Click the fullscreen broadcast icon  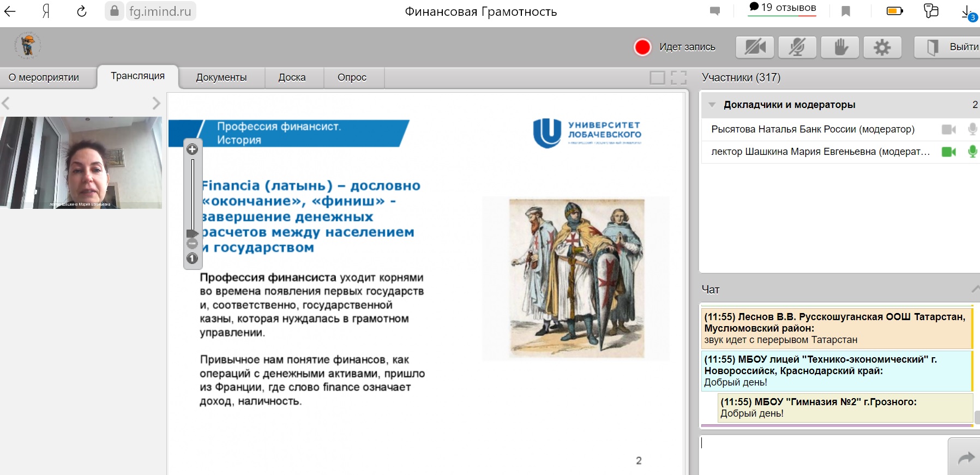click(678, 77)
